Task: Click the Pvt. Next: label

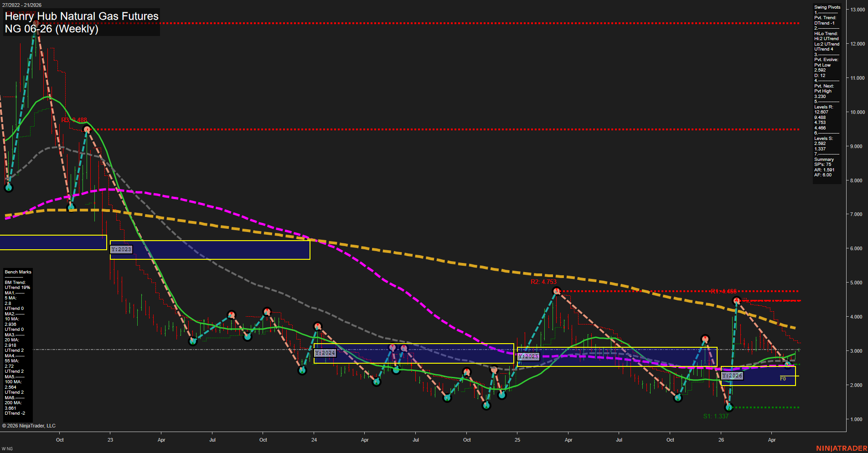Action: pyautogui.click(x=824, y=86)
